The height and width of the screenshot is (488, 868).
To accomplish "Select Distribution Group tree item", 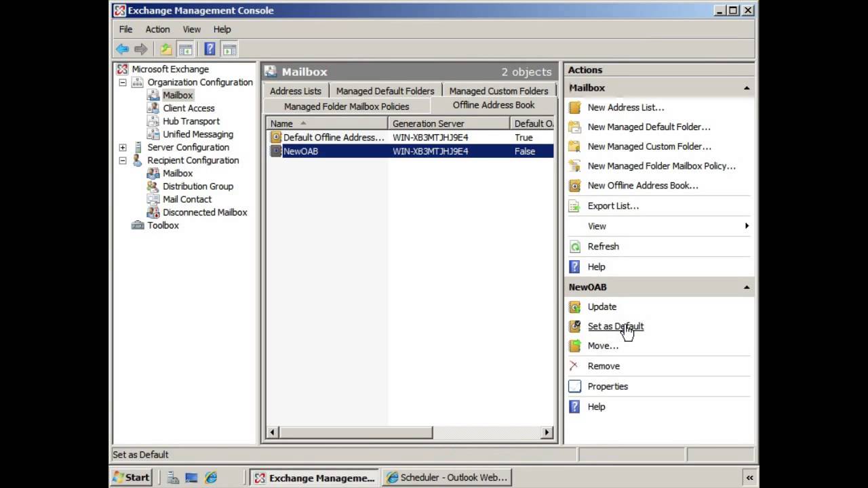I will tap(198, 186).
